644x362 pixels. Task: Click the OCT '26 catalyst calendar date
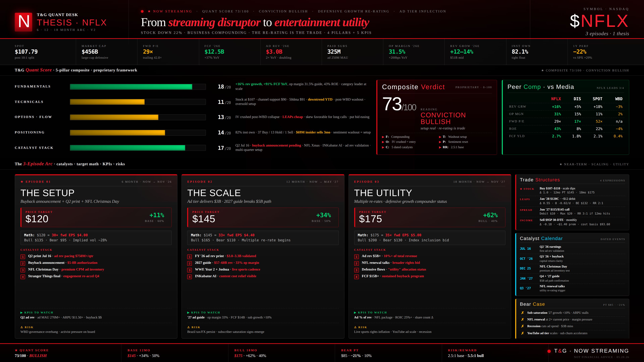[526, 259]
